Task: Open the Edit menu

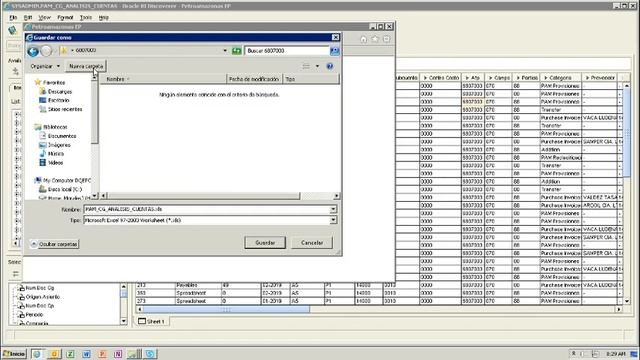Action: (x=28, y=18)
